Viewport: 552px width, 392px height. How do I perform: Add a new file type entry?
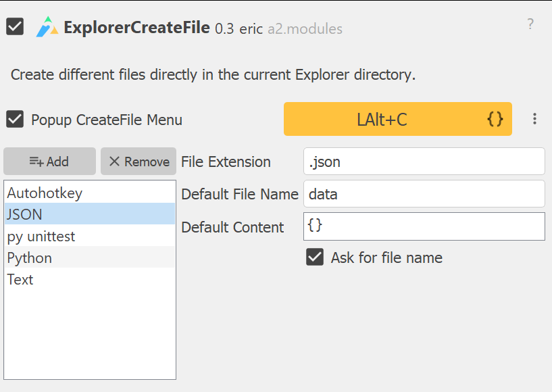49,162
